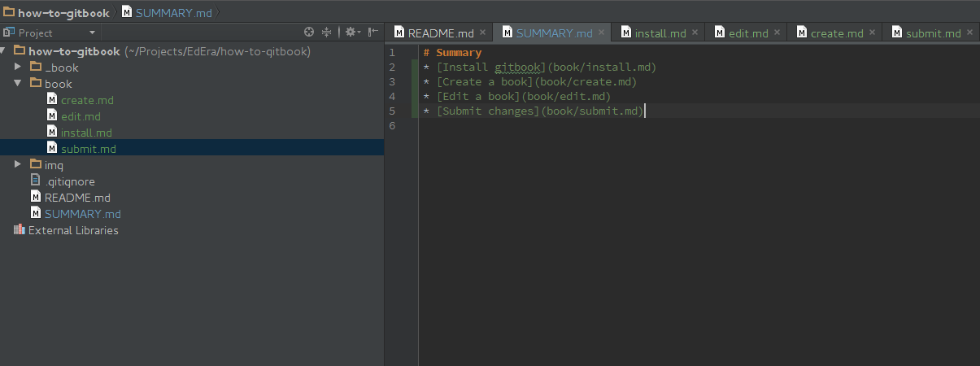Collapse the book folder
This screenshot has height=366, width=980.
[18, 83]
